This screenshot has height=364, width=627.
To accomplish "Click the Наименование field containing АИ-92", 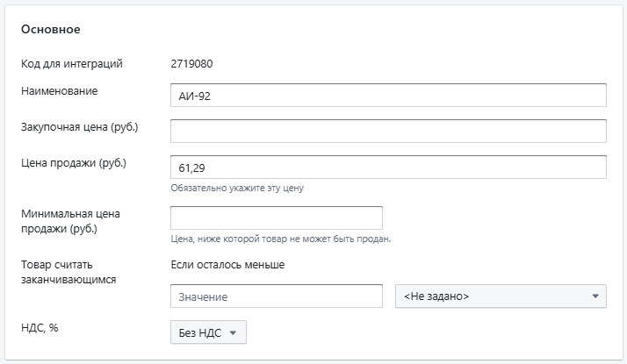I will click(x=387, y=96).
